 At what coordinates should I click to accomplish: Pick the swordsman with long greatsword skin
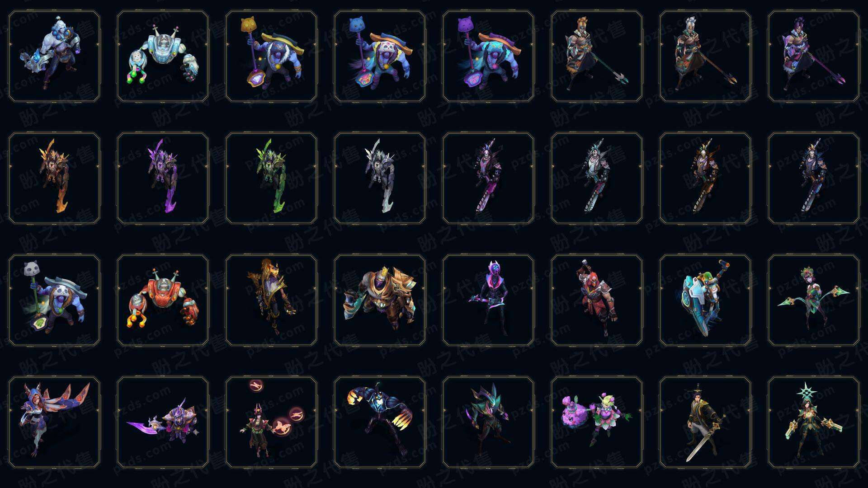[x=705, y=422]
